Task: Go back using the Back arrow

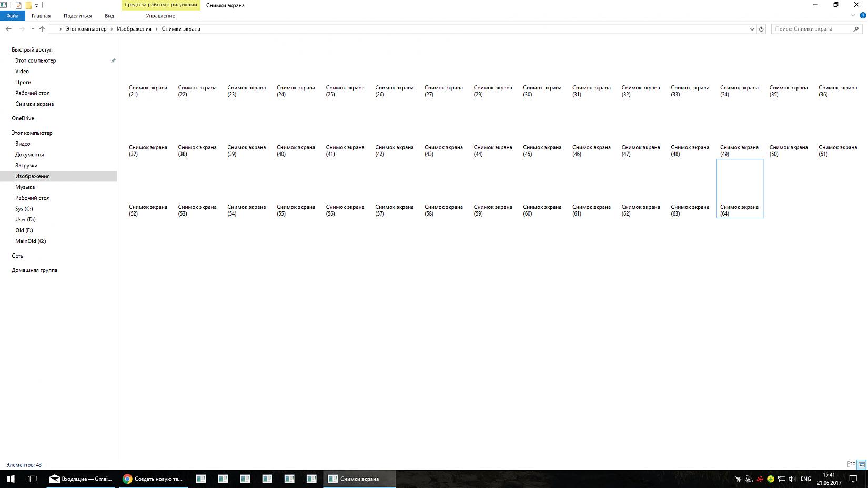Action: 8,29
